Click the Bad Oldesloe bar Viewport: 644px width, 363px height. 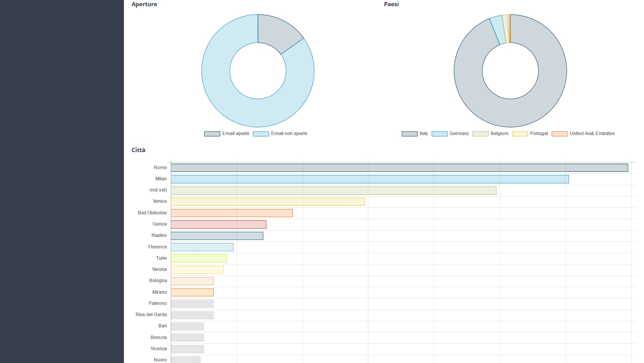click(232, 213)
